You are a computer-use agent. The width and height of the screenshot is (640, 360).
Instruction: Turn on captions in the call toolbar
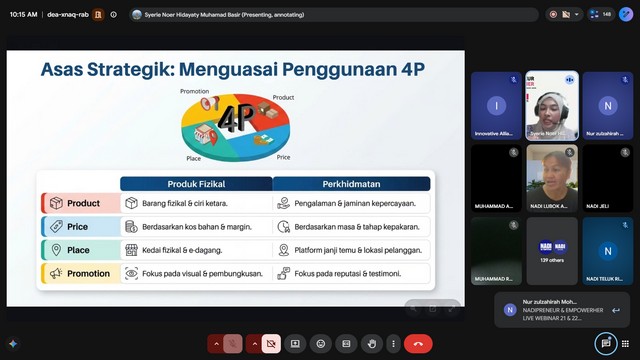coord(346,344)
